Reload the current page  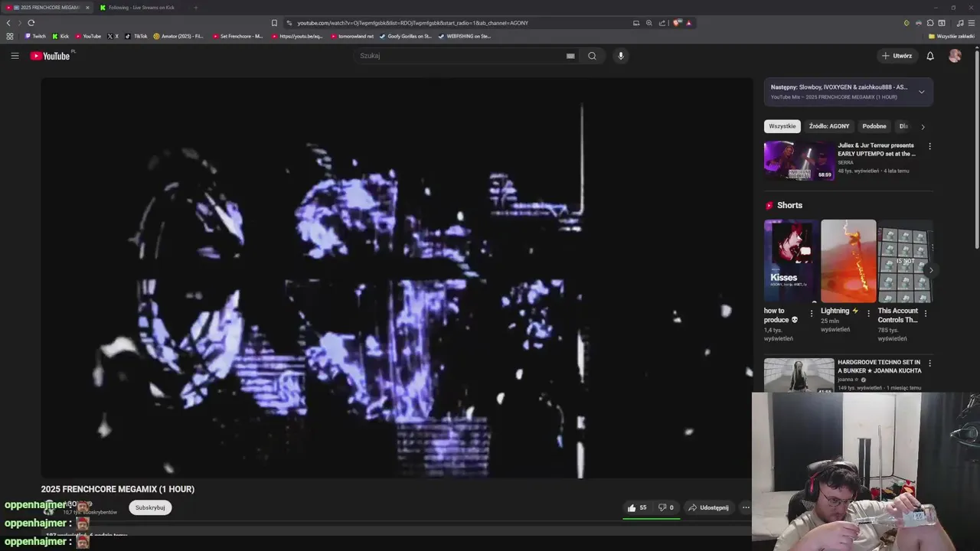pyautogui.click(x=31, y=23)
